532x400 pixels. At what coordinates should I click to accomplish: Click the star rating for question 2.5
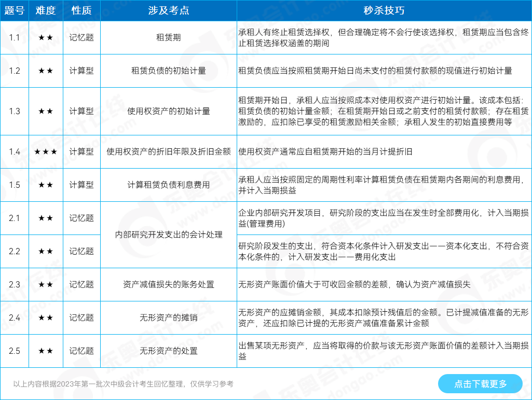click(x=45, y=351)
